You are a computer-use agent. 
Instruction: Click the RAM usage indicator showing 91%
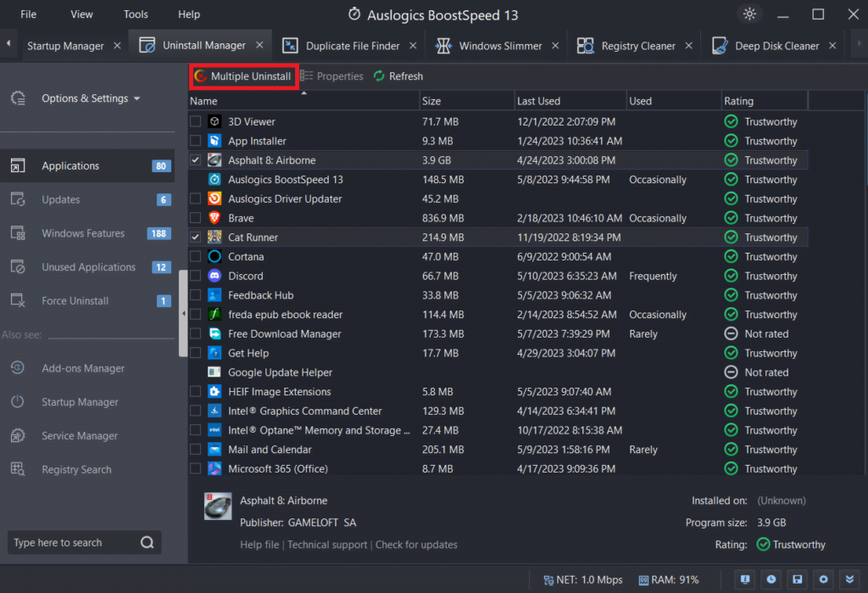[669, 579]
